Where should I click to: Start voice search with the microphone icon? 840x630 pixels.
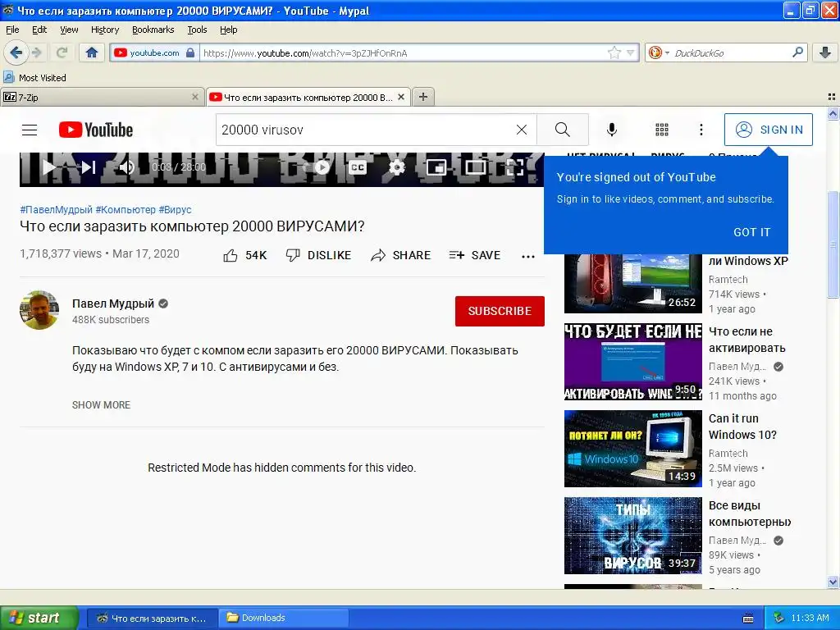[612, 130]
